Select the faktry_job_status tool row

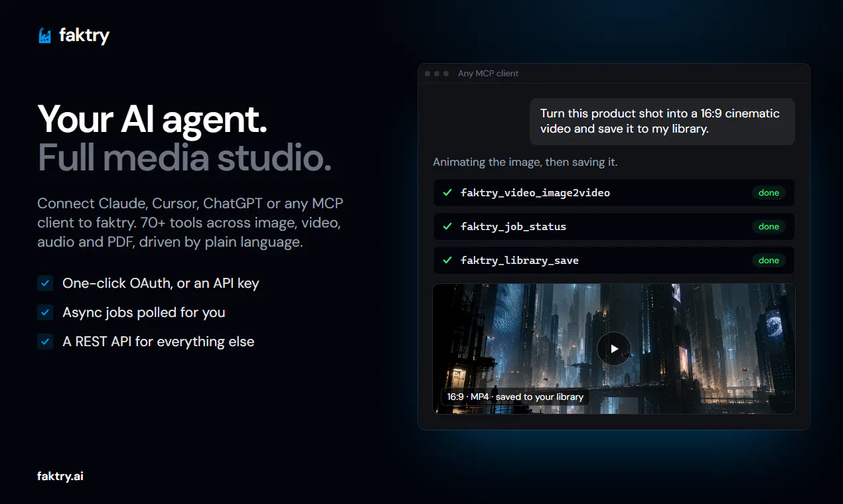click(x=613, y=227)
